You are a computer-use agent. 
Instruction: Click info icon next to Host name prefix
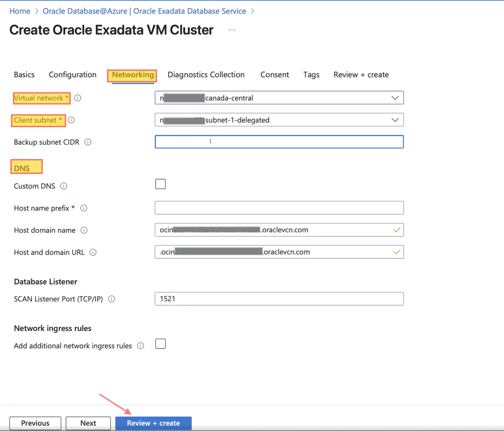[84, 208]
